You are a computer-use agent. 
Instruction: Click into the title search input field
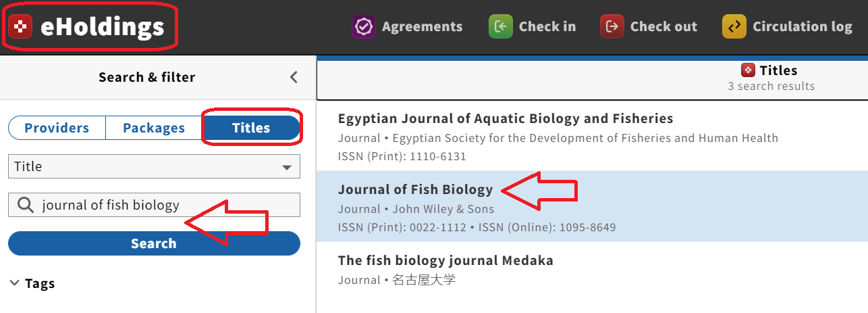(154, 205)
